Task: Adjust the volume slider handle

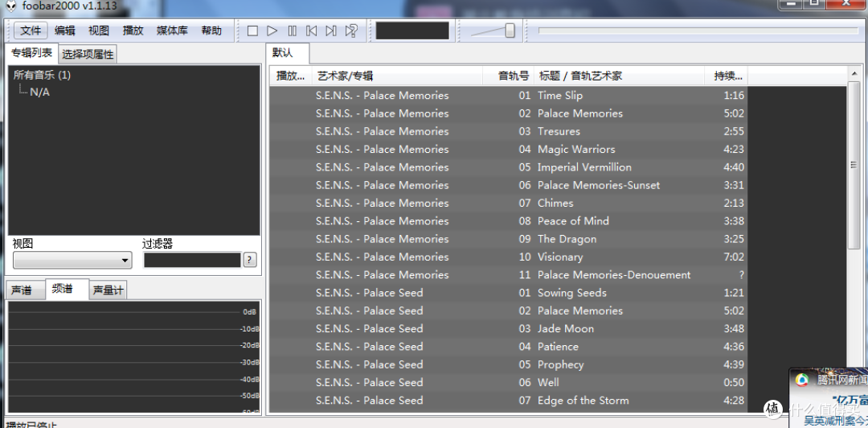Action: click(510, 31)
